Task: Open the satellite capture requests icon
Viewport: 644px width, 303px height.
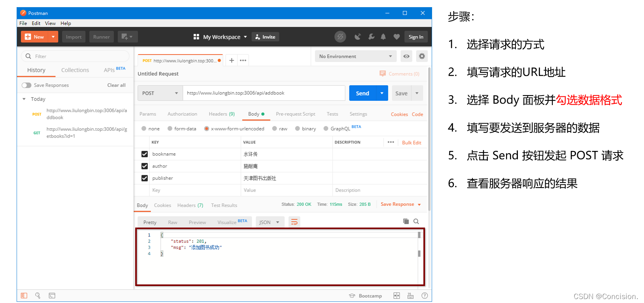Action: click(357, 37)
